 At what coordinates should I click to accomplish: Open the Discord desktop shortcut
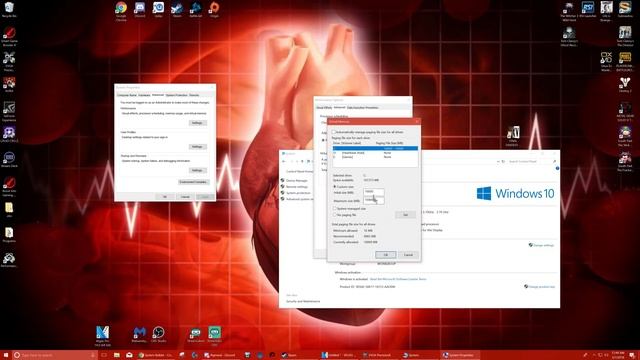tap(140, 9)
